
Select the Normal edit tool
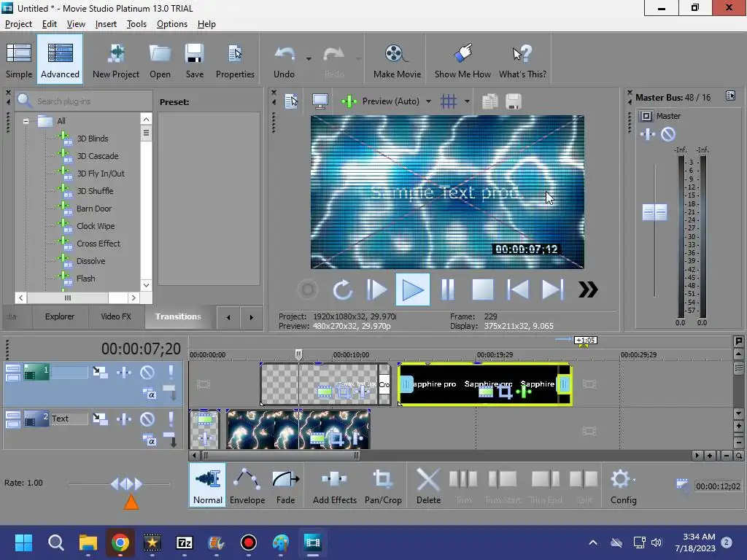click(x=208, y=485)
